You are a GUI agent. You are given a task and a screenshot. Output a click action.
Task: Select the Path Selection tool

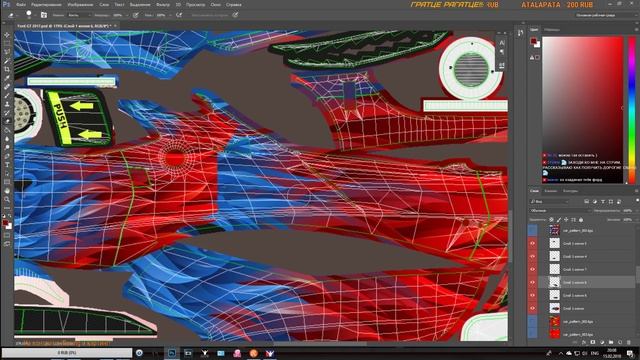coord(7,173)
